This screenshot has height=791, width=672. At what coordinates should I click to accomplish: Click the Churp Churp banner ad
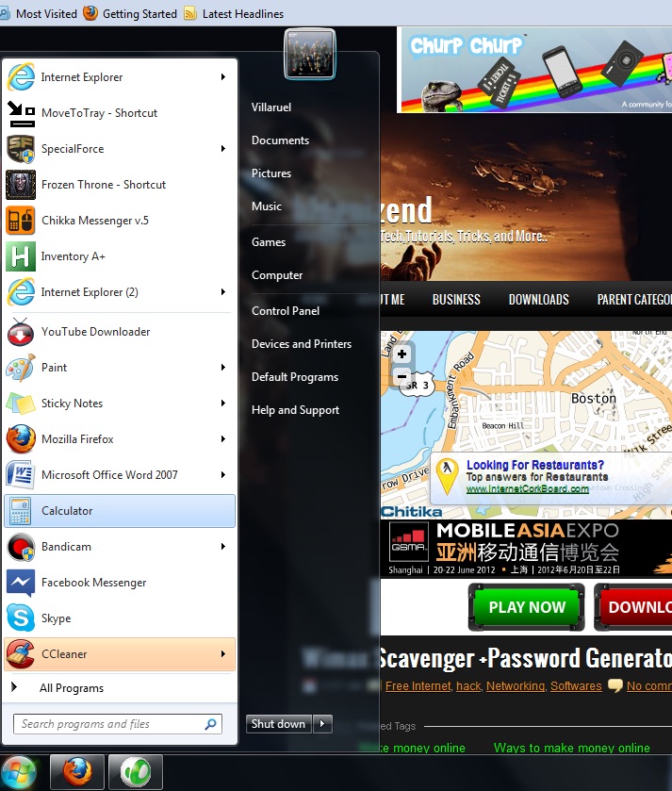(534, 70)
